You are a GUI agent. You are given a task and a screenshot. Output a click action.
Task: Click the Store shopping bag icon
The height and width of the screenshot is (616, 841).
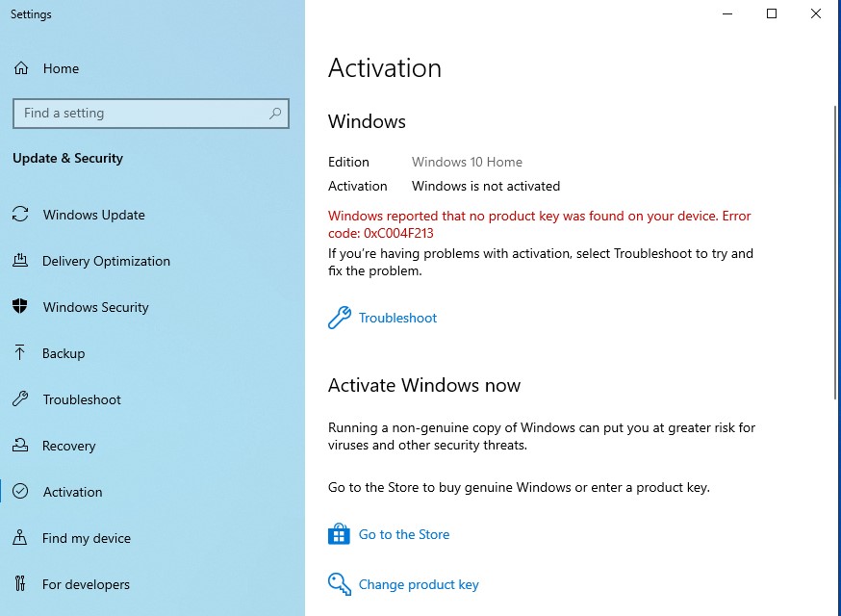(x=339, y=534)
